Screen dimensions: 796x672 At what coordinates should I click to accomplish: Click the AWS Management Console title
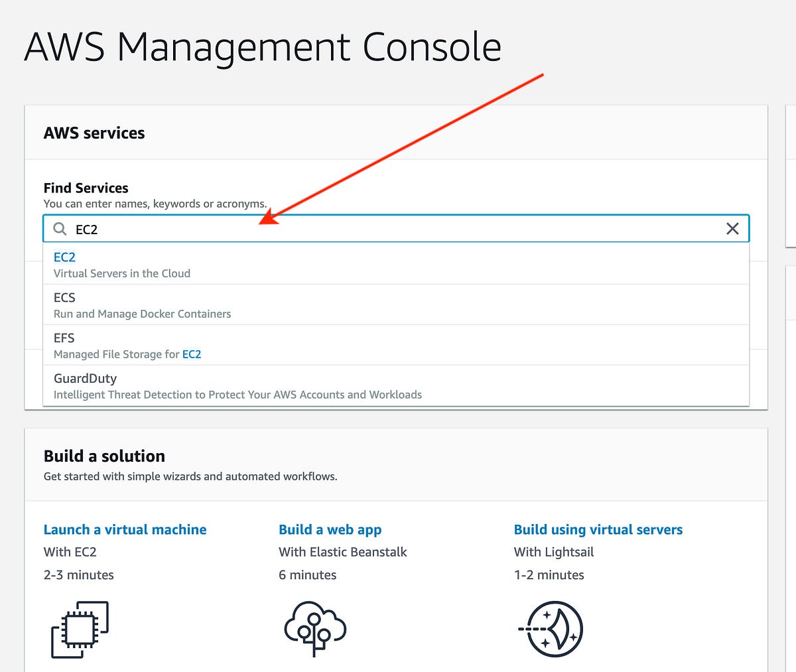click(263, 46)
